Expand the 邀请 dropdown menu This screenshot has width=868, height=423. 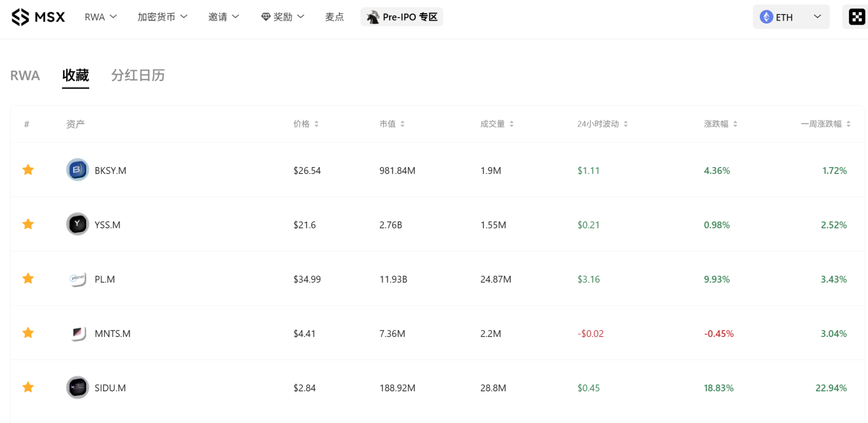pyautogui.click(x=223, y=17)
